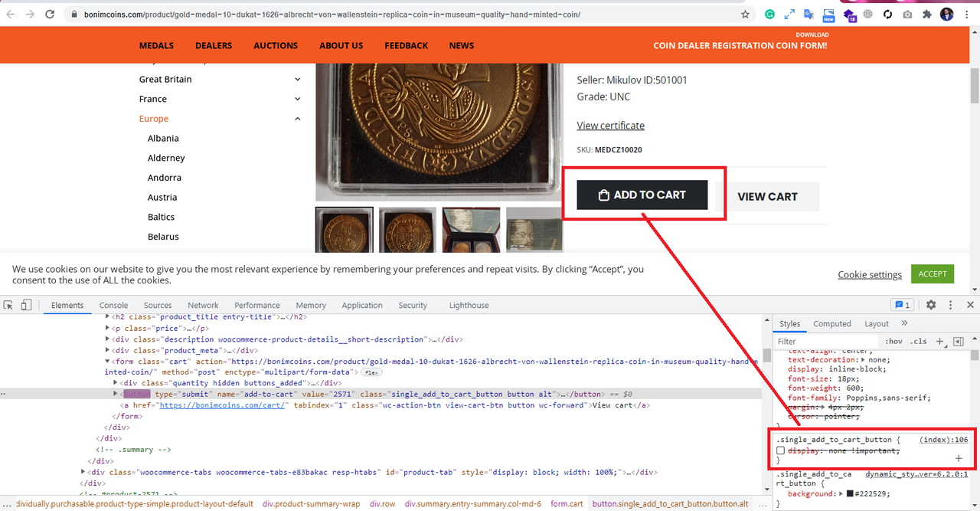Add a new style rule with plus icon
Viewport: 980px width, 511px height.
(939, 342)
